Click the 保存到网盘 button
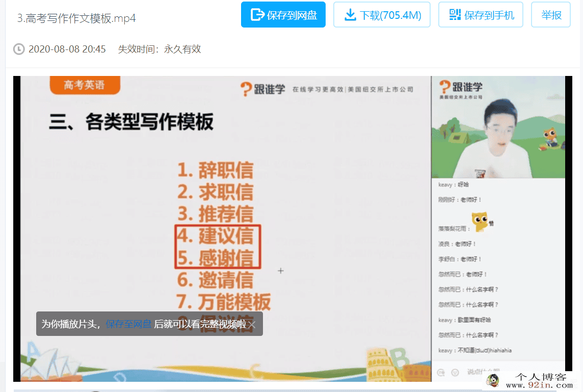Screen dimensions: 583x392 pyautogui.click(x=283, y=14)
